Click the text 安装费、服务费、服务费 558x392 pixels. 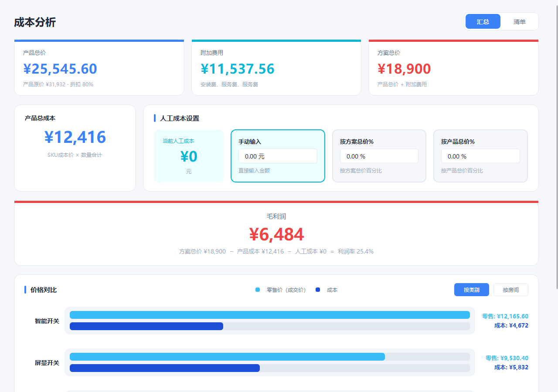(229, 84)
